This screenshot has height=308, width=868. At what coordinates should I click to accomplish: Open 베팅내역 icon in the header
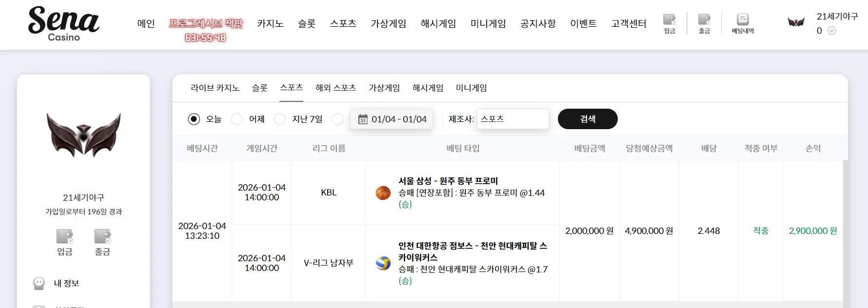click(742, 19)
